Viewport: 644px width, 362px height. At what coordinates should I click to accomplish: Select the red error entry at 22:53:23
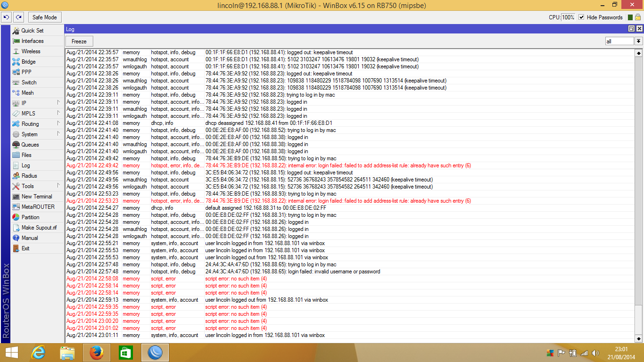click(350, 201)
